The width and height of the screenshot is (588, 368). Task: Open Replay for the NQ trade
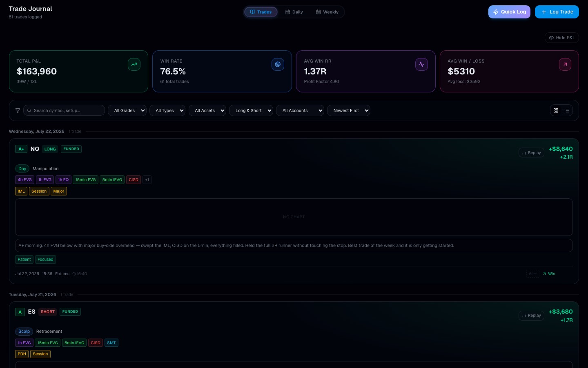click(531, 153)
